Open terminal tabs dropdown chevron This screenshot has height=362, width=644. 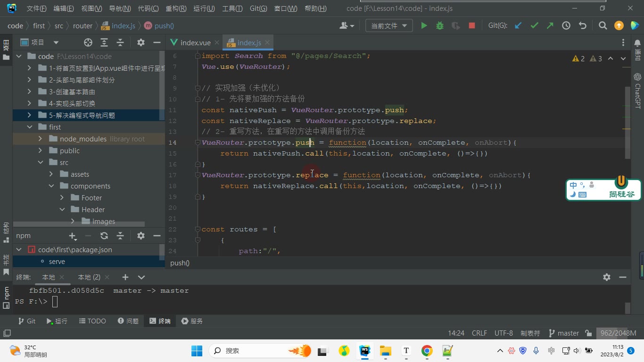tap(141, 277)
